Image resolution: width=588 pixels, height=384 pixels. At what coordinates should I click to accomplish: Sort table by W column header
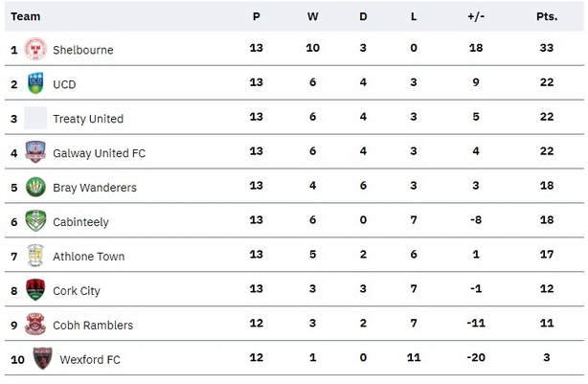(x=313, y=16)
